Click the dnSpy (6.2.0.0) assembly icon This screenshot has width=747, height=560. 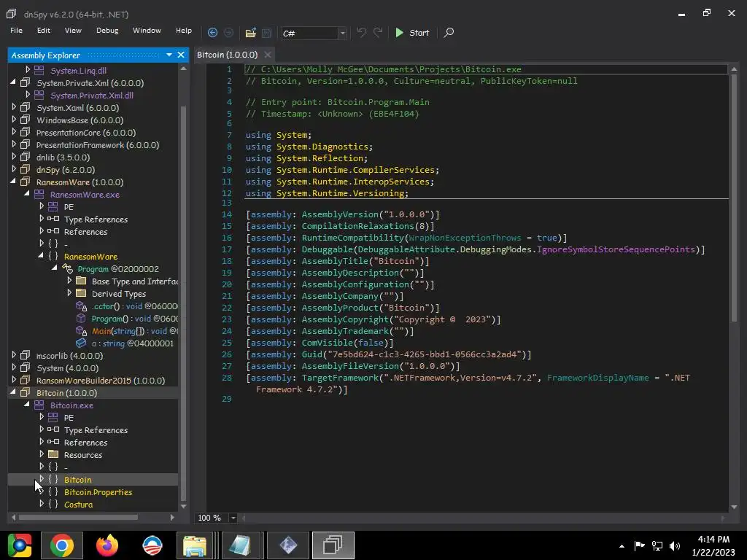(x=26, y=169)
